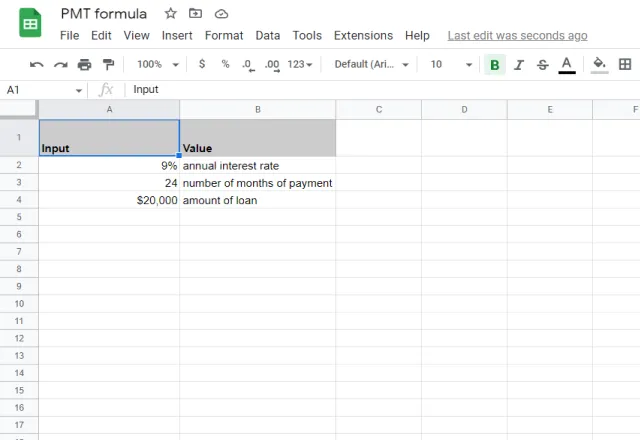Open the Tools menu

pos(307,36)
